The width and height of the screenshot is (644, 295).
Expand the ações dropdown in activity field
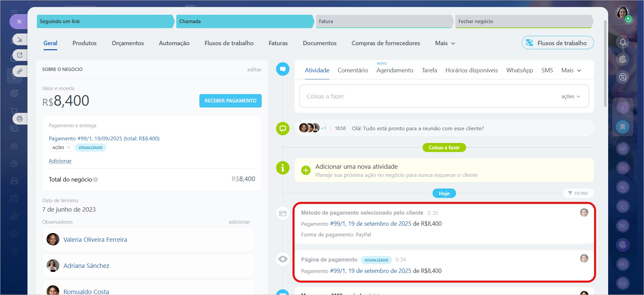[571, 96]
